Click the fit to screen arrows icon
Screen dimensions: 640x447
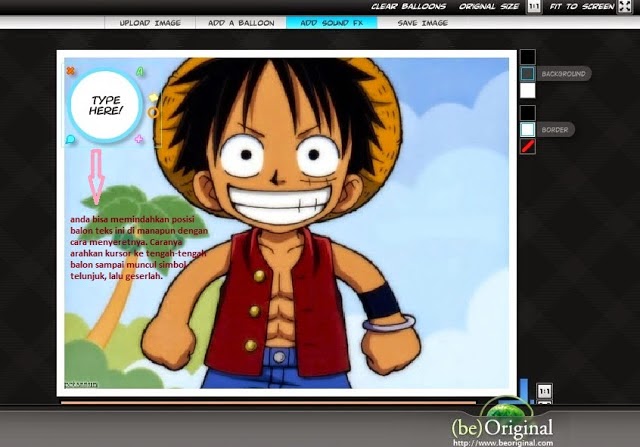(624, 6)
